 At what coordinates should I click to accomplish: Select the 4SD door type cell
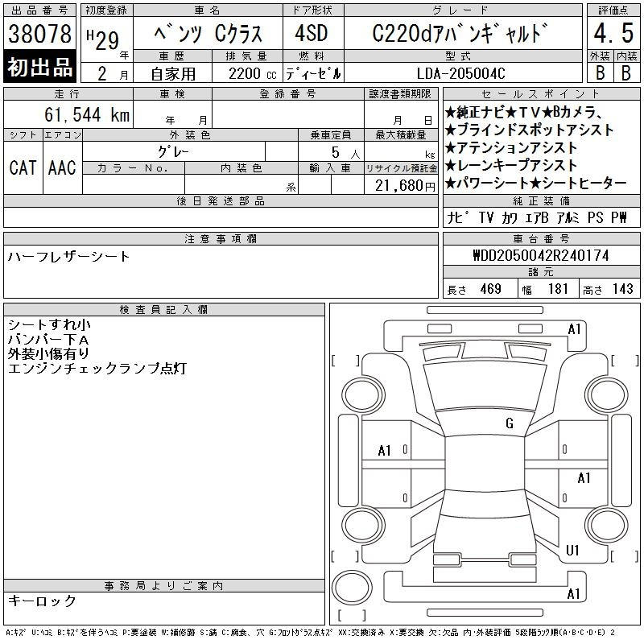click(313, 34)
